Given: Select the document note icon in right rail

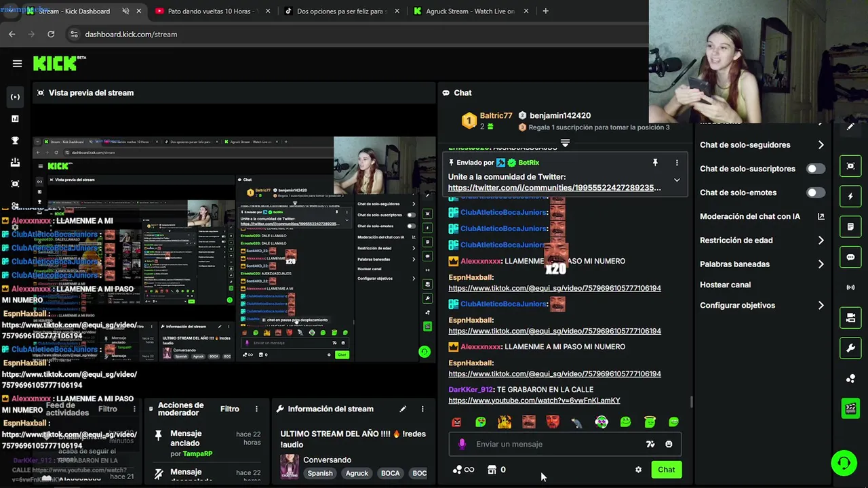Looking at the screenshot, I should click(850, 227).
